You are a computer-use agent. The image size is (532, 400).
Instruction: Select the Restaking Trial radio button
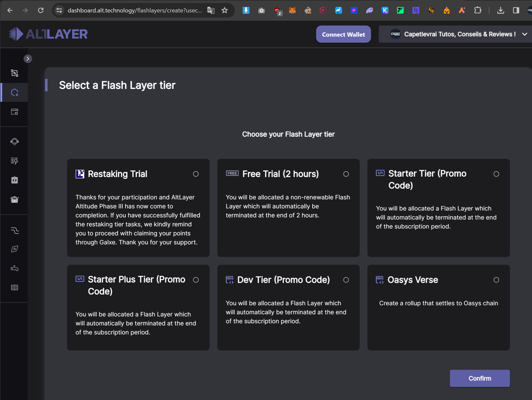196,174
